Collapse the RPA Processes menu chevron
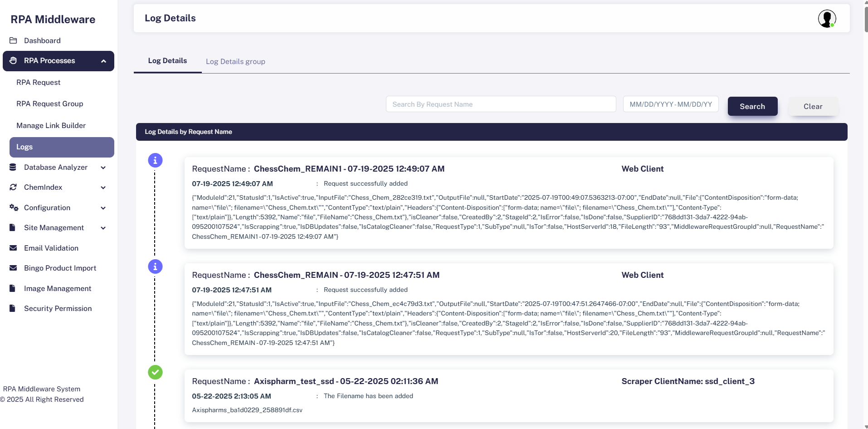Viewport: 868px width, 429px height. coord(103,61)
